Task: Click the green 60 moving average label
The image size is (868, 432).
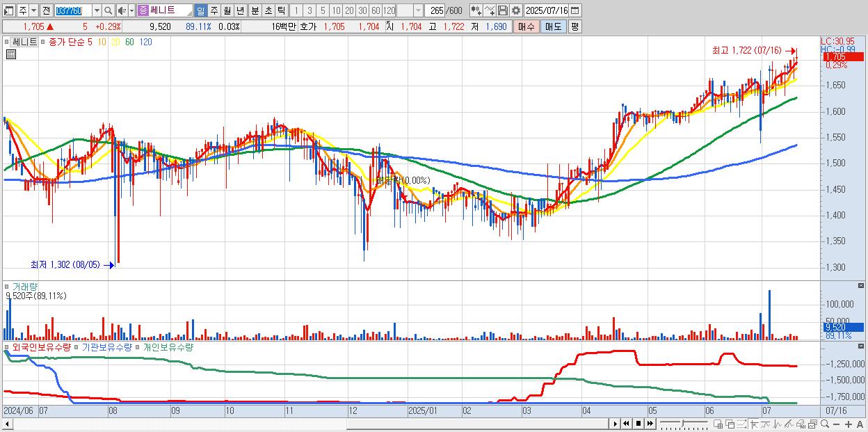Action: coord(129,42)
